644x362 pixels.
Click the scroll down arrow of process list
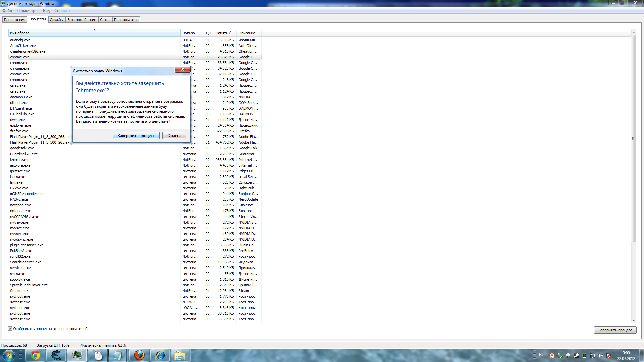633,321
